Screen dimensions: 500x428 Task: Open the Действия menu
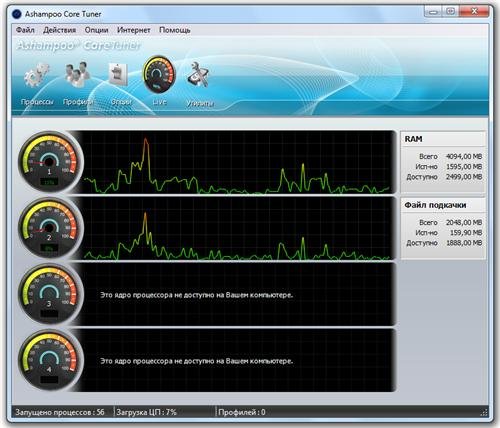pyautogui.click(x=60, y=30)
